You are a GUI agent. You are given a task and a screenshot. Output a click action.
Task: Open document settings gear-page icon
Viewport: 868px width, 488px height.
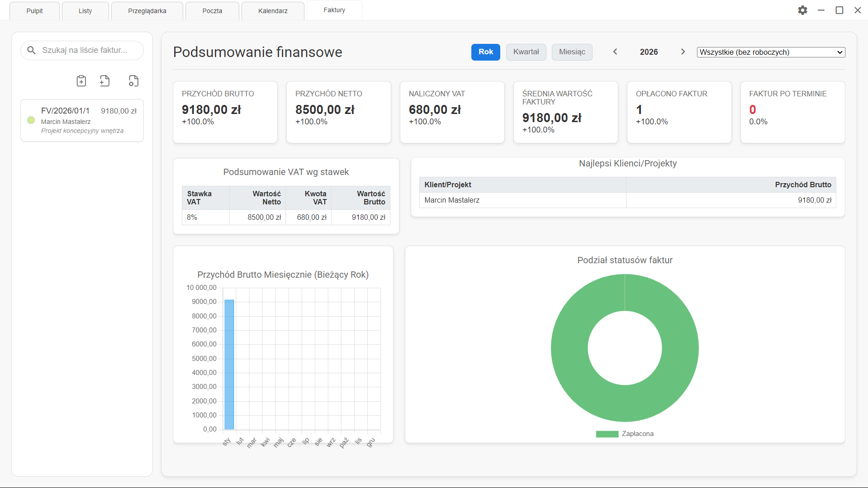(x=133, y=81)
